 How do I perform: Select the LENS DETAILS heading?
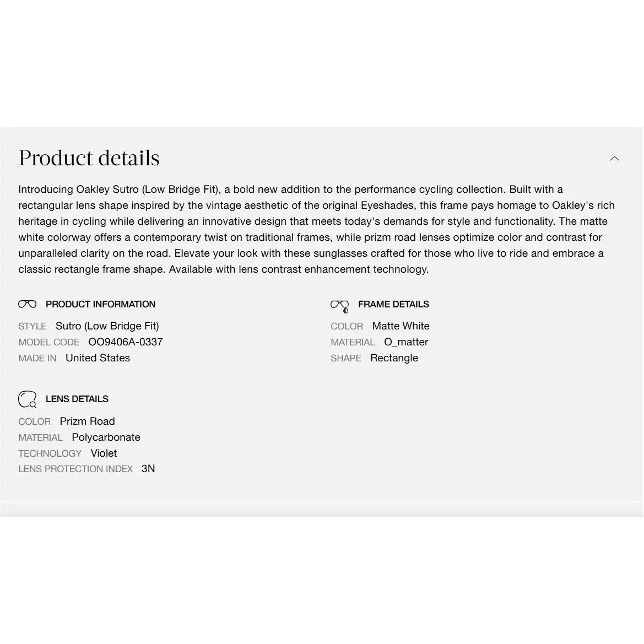click(77, 399)
